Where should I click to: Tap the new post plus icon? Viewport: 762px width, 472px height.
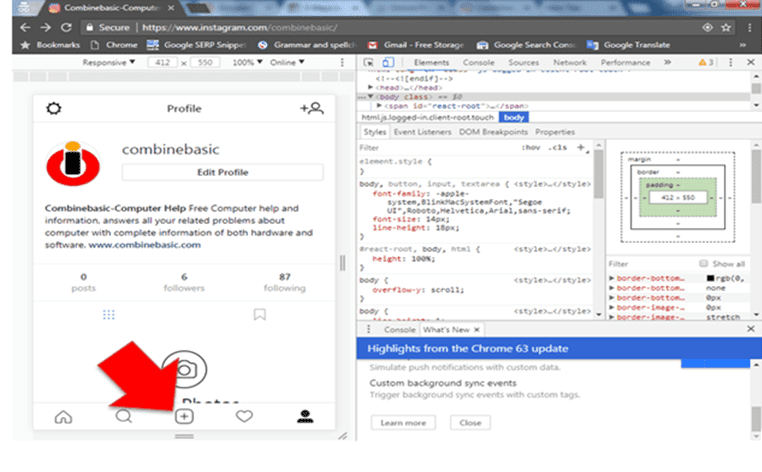[184, 416]
